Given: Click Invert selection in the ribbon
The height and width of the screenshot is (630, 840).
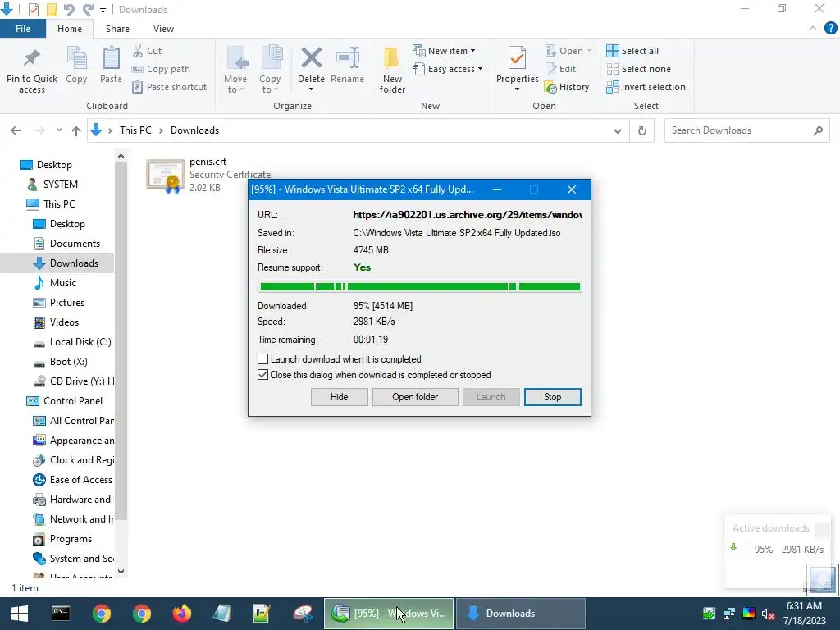Looking at the screenshot, I should click(x=646, y=87).
